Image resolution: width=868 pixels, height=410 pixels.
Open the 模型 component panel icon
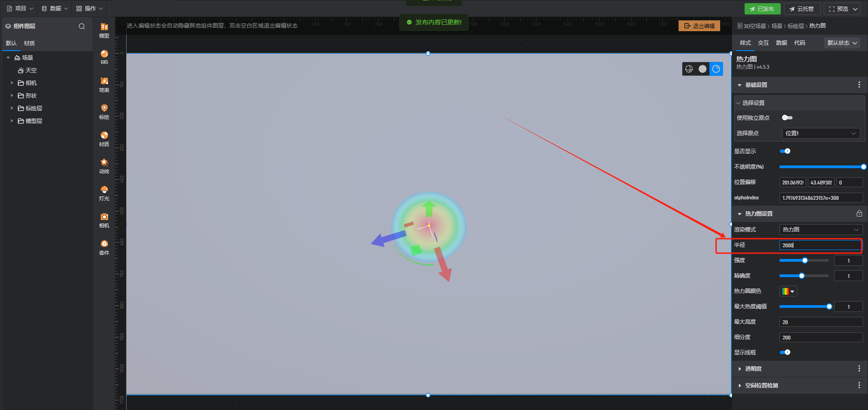point(104,30)
